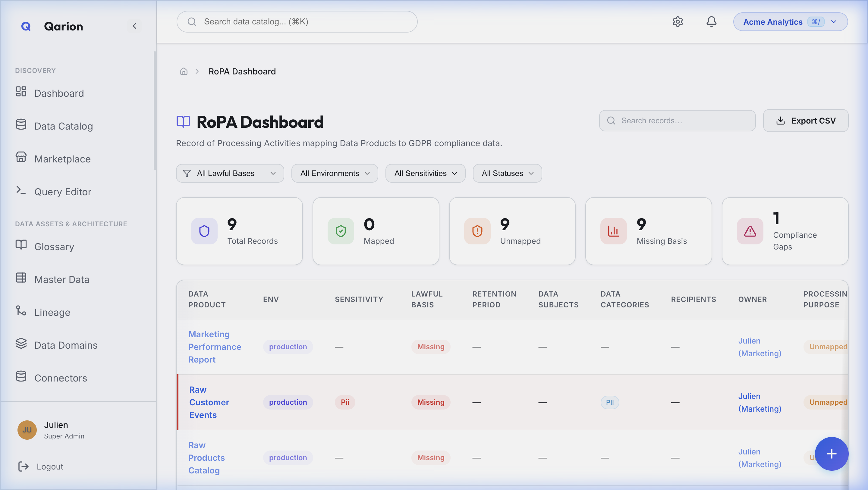
Task: Expand the All Environments filter
Action: (335, 173)
